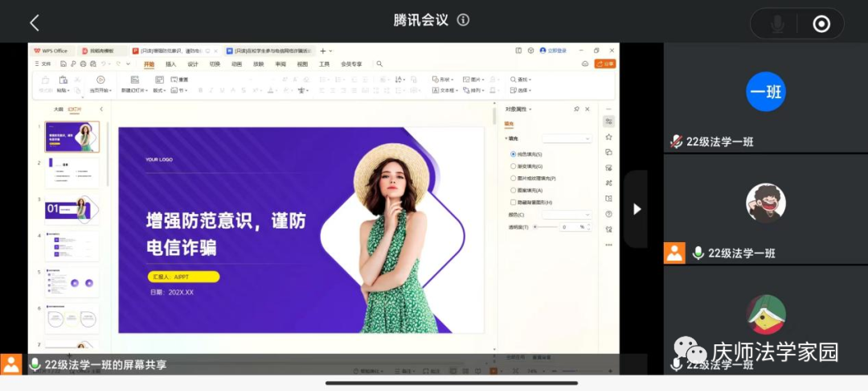Viewport: 868px width, 391px height.
Task: Click the orange 分享 share button
Action: click(604, 64)
